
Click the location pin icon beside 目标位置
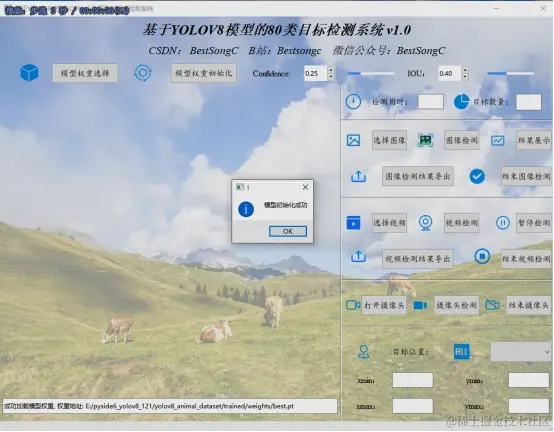[x=363, y=352]
